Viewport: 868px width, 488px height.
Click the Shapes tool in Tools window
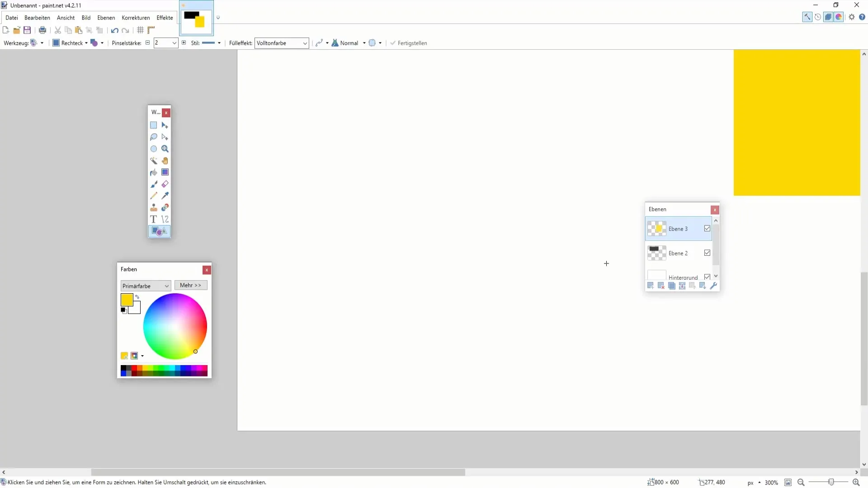click(159, 231)
